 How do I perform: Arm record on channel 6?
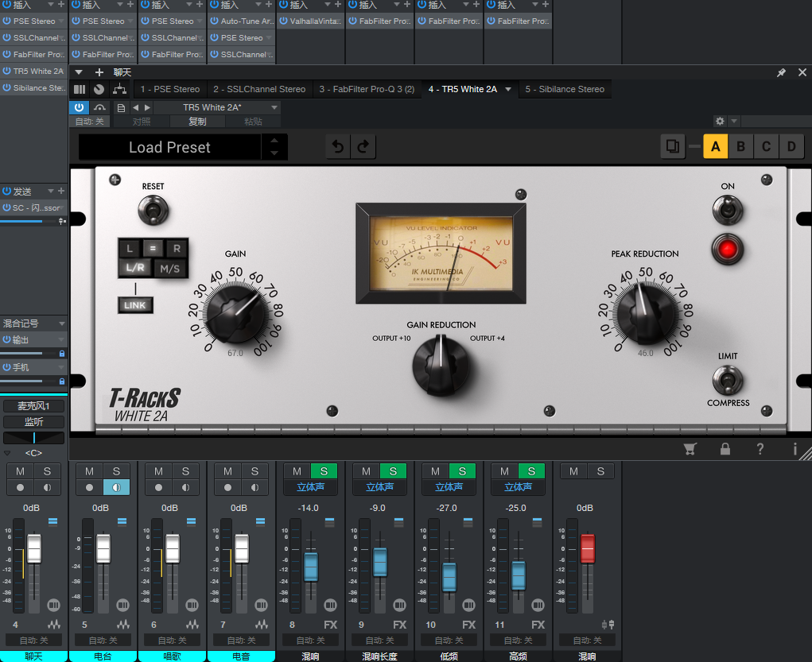158,488
